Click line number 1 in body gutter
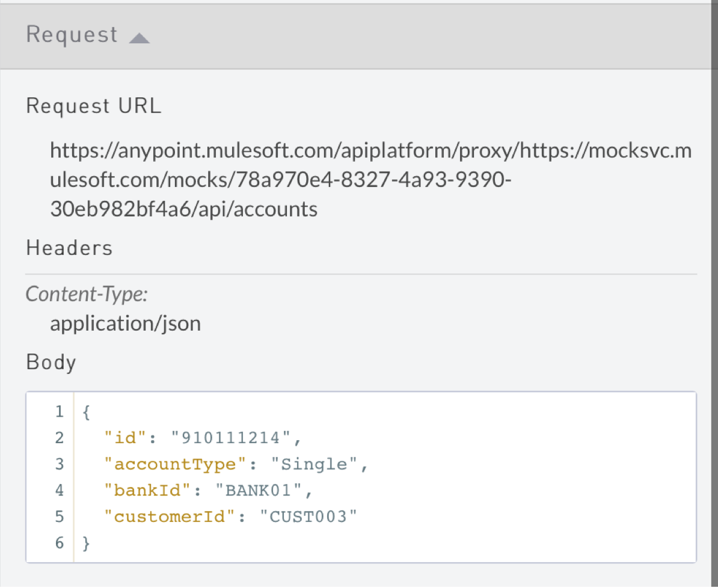The image size is (718, 588). tap(59, 412)
